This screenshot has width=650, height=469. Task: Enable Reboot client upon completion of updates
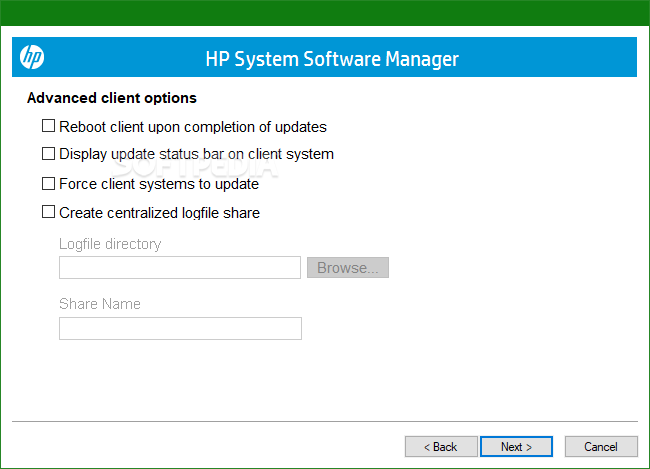[x=49, y=126]
